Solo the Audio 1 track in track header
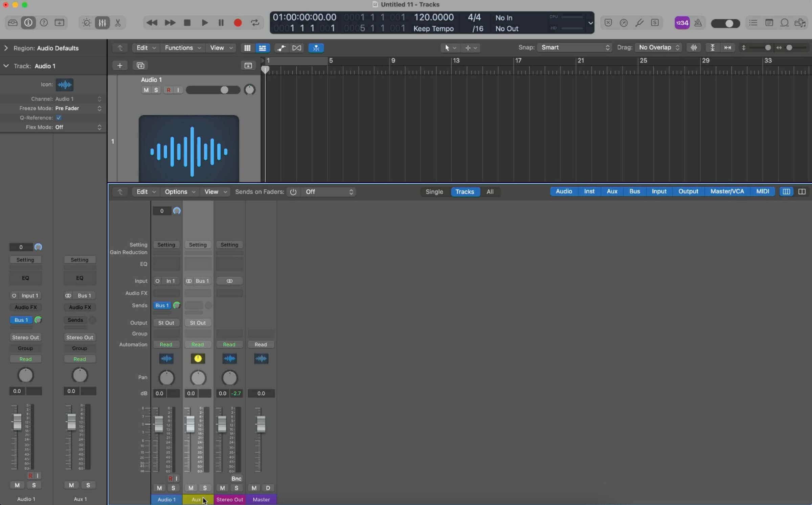This screenshot has height=505, width=812. (x=156, y=90)
